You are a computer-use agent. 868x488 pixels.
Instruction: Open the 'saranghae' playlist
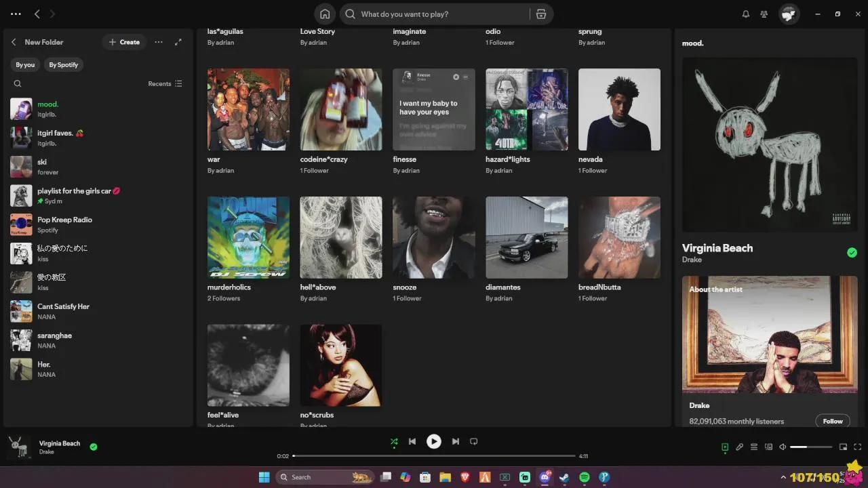point(98,340)
